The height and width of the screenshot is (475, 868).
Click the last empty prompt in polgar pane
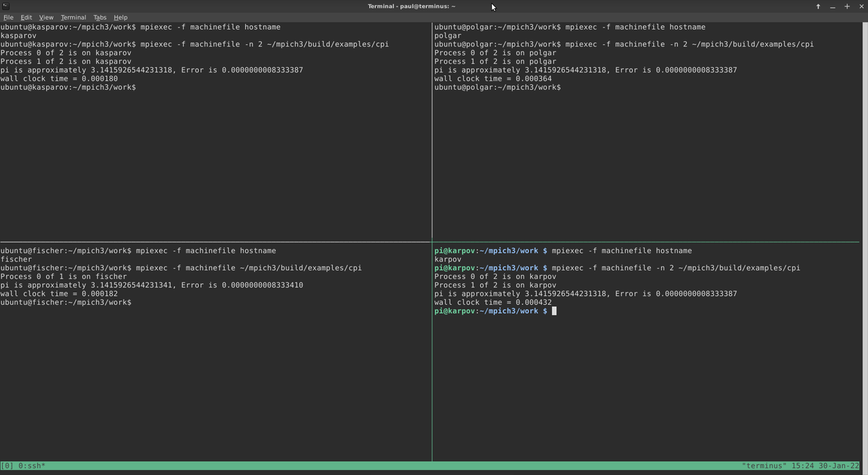point(498,88)
